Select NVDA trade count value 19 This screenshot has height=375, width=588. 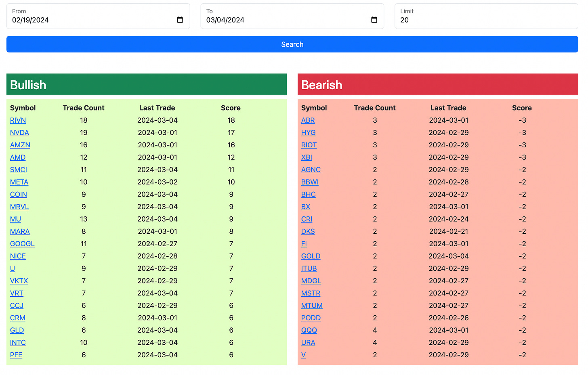84,133
